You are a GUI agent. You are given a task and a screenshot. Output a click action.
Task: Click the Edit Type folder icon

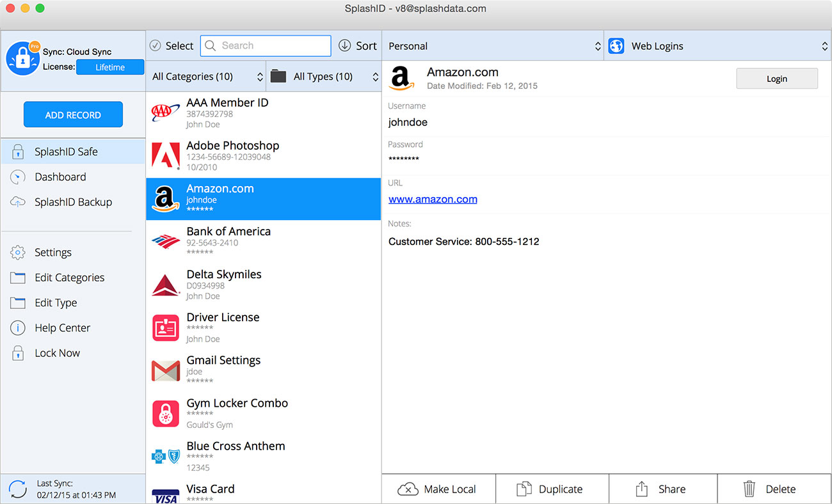tap(17, 303)
